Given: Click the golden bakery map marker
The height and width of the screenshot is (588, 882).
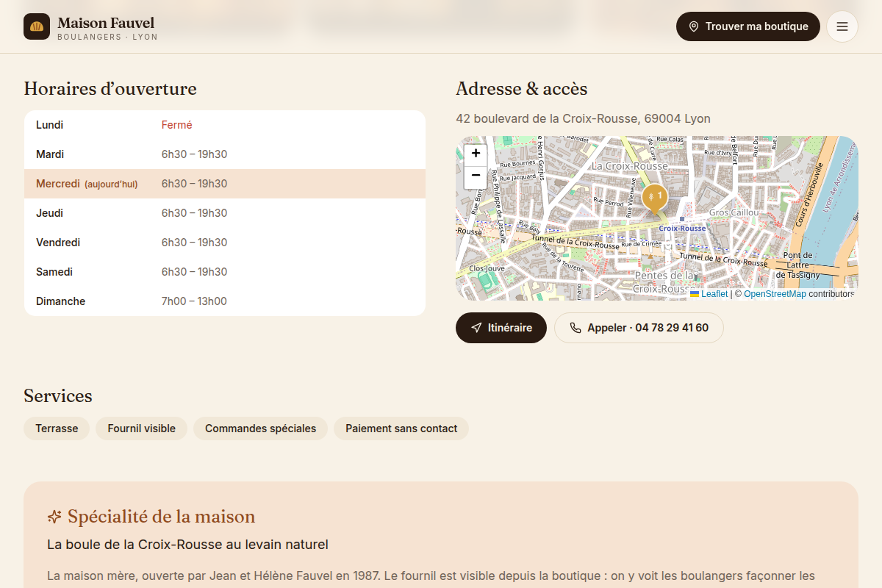Looking at the screenshot, I should click(x=654, y=199).
